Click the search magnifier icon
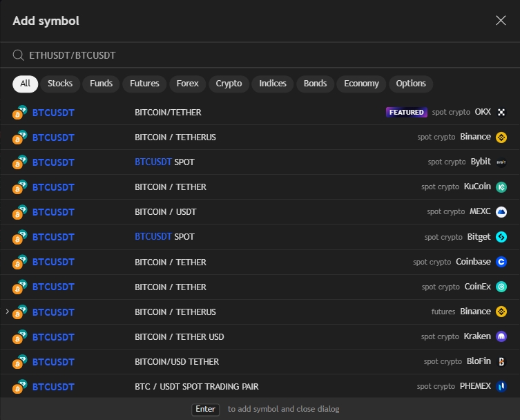Screen dimensions: 520x420 (18, 55)
